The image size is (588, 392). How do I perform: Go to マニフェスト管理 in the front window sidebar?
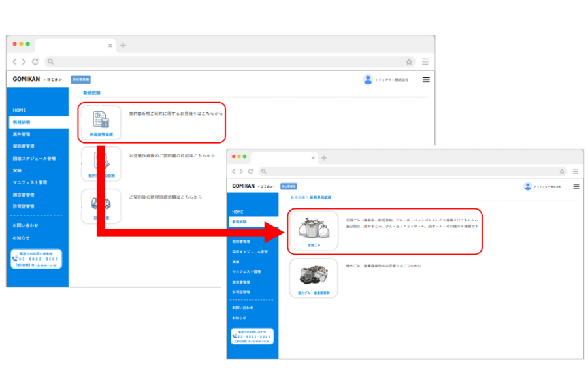[x=246, y=271]
